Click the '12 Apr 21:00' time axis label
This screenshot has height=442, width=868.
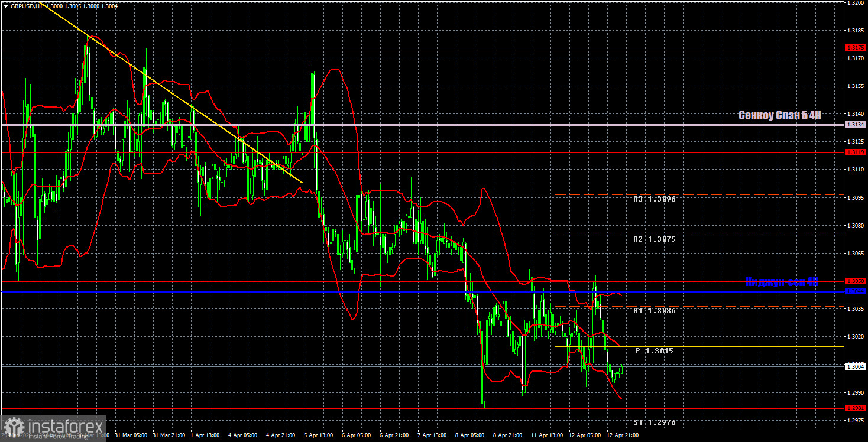(x=623, y=435)
